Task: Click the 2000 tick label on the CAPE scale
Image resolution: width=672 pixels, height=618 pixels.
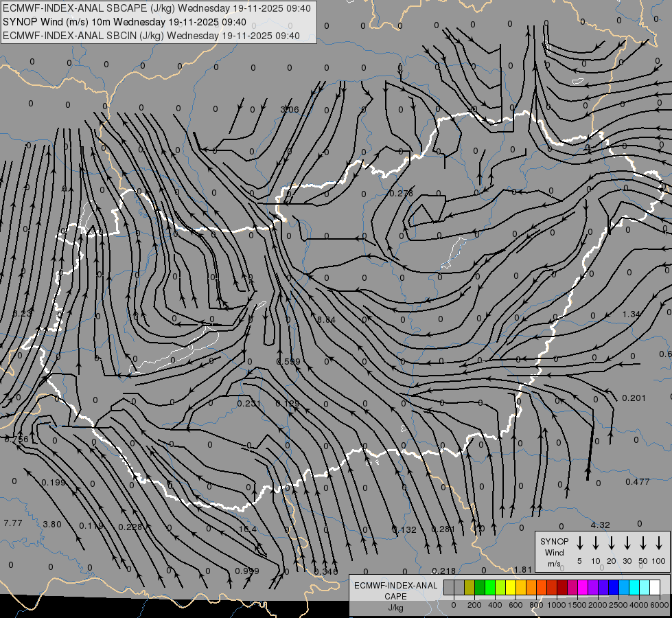Action: point(597,605)
